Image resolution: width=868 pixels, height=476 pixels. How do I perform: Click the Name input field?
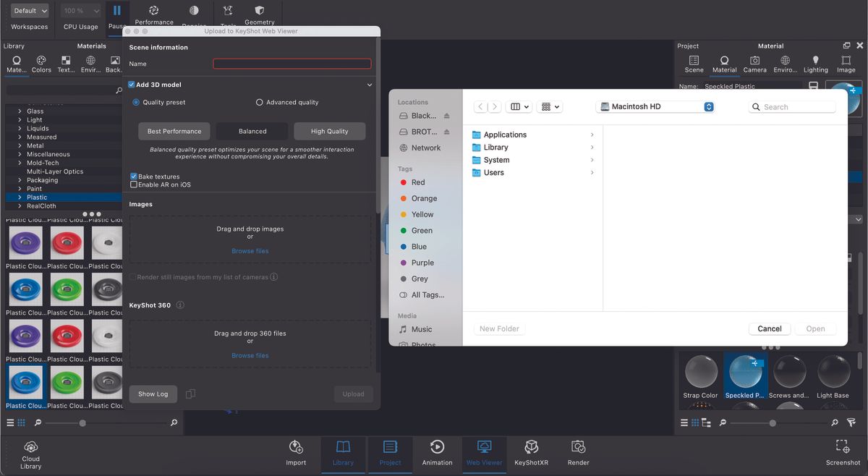[292, 64]
